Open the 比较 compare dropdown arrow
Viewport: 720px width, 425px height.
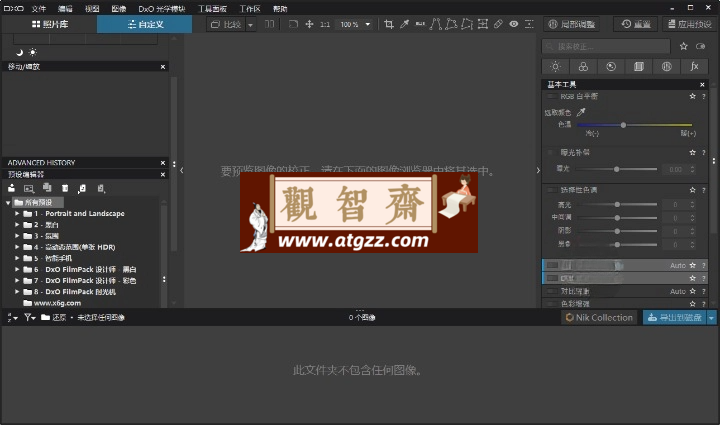[x=251, y=25]
